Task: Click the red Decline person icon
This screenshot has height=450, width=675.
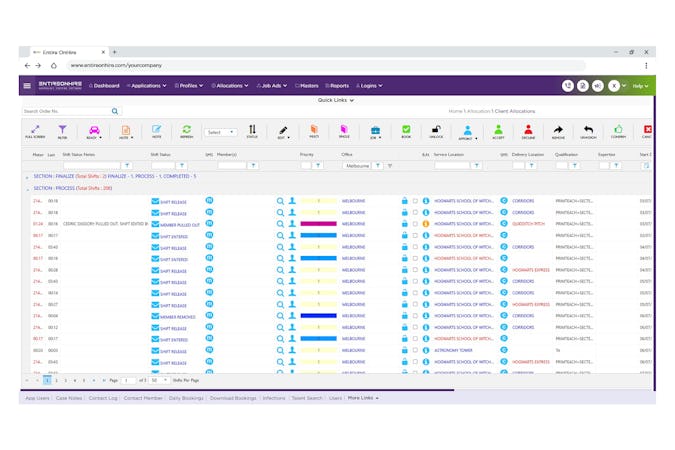Action: point(528,131)
